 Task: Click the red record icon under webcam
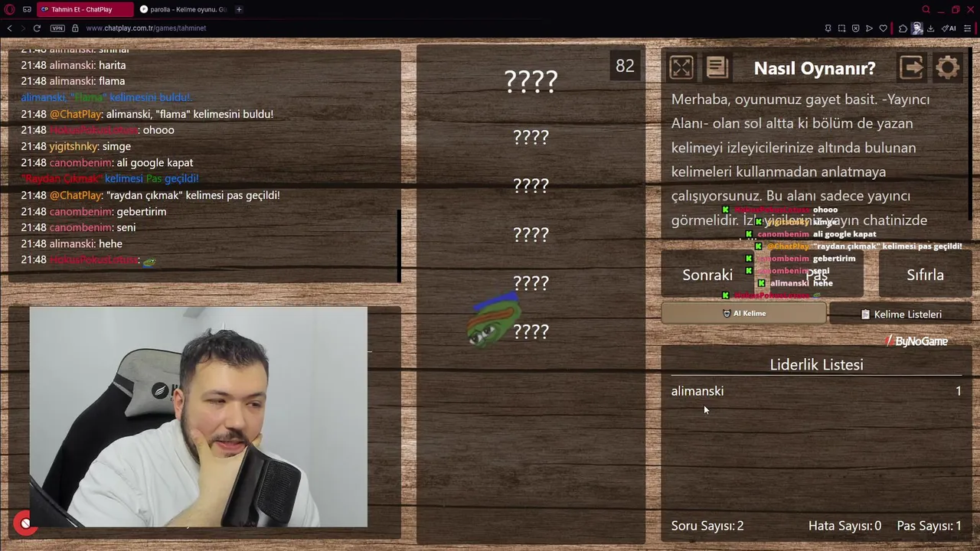pyautogui.click(x=25, y=523)
